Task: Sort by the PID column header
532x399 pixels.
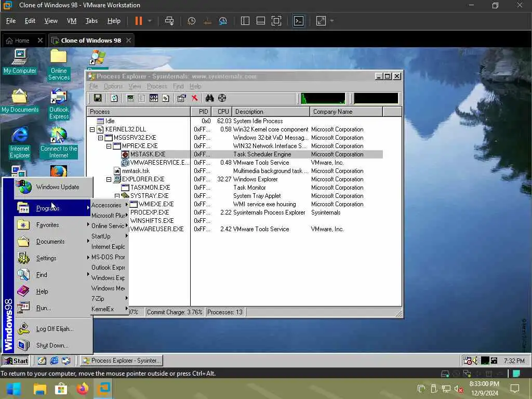Action: pos(201,112)
